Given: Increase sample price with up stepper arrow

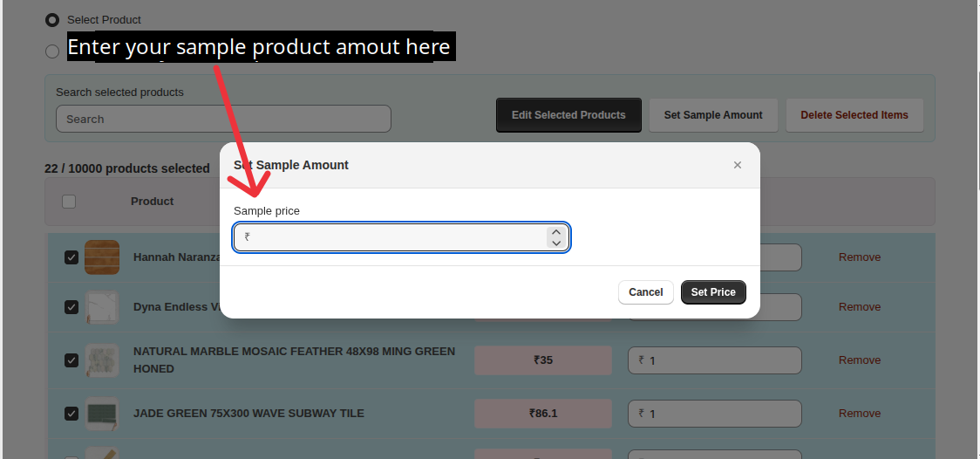Looking at the screenshot, I should pyautogui.click(x=556, y=232).
